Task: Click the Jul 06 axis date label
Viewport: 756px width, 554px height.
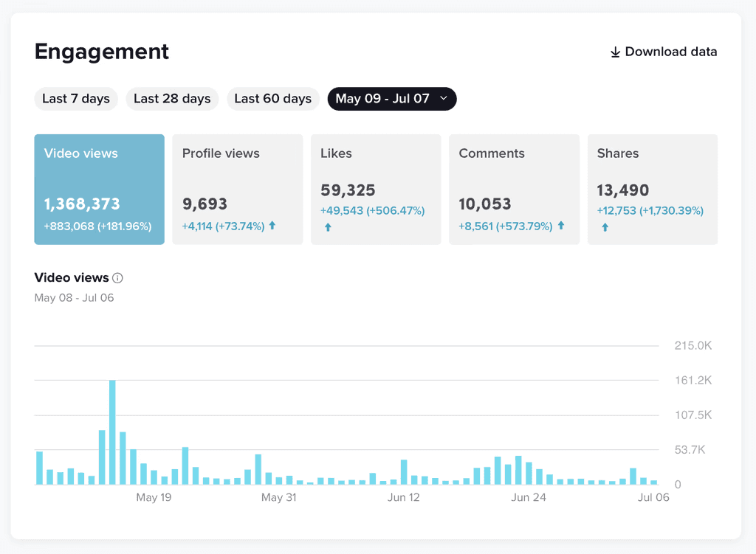Action: coord(653,497)
